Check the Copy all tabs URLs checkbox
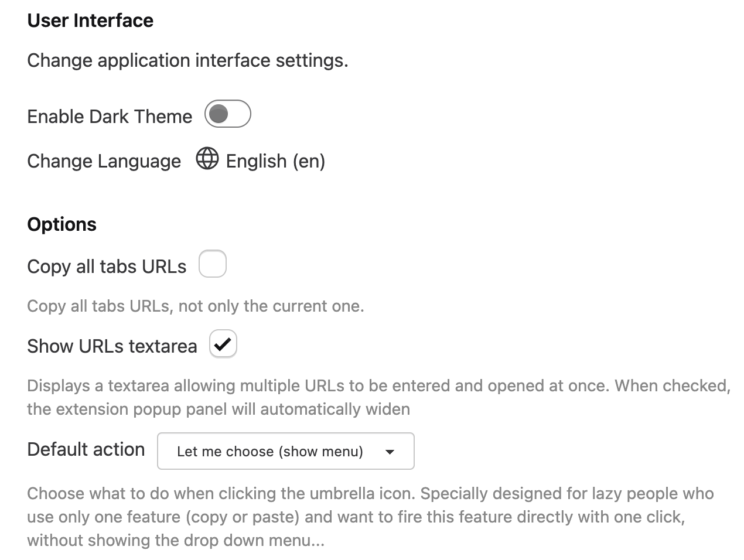The width and height of the screenshot is (744, 560). click(x=213, y=264)
